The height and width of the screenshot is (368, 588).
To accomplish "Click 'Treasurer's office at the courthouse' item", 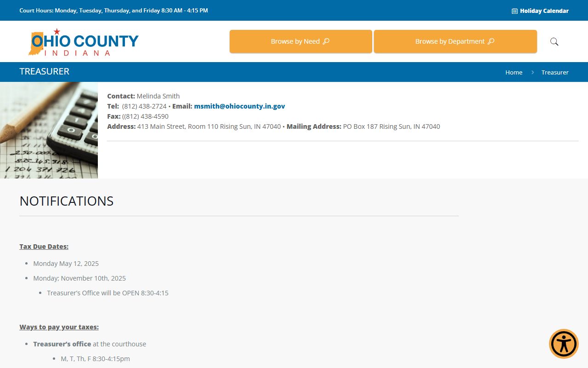I will tap(90, 344).
